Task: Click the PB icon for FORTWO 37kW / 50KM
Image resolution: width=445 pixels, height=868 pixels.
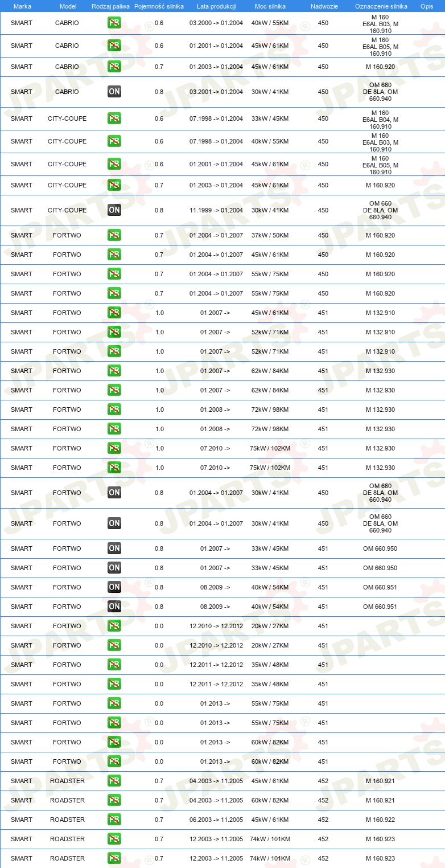Action: [x=114, y=235]
